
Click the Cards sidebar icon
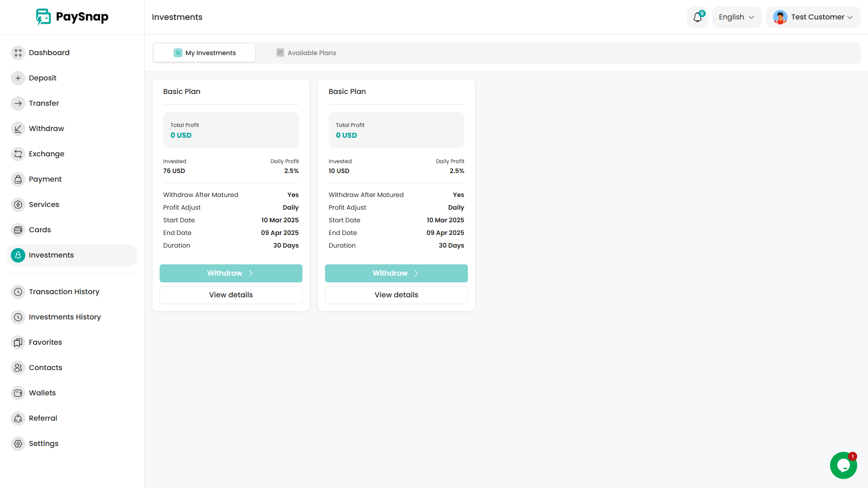point(18,230)
